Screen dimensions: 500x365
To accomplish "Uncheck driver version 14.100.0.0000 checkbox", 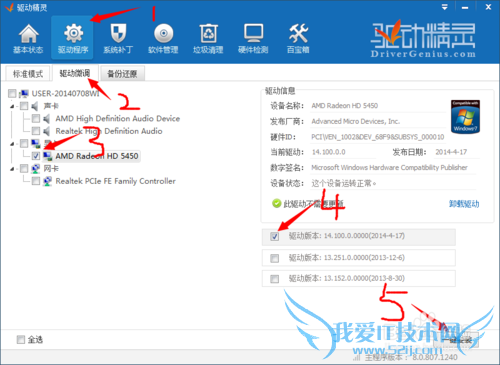I will (x=274, y=237).
